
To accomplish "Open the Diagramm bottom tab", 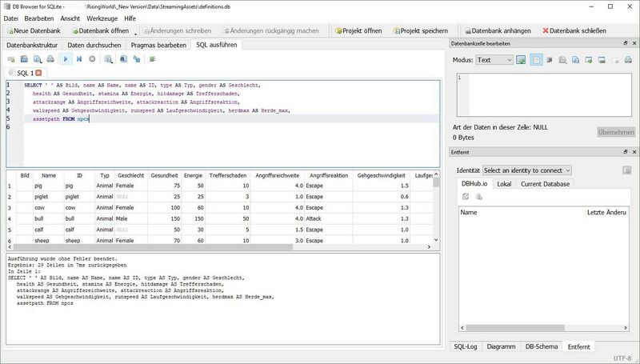I will click(502, 346).
